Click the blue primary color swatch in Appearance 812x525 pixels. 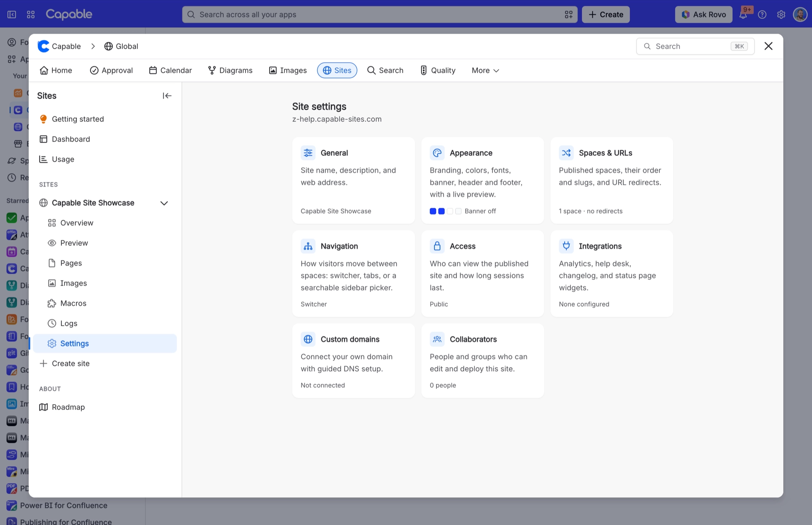pos(433,211)
